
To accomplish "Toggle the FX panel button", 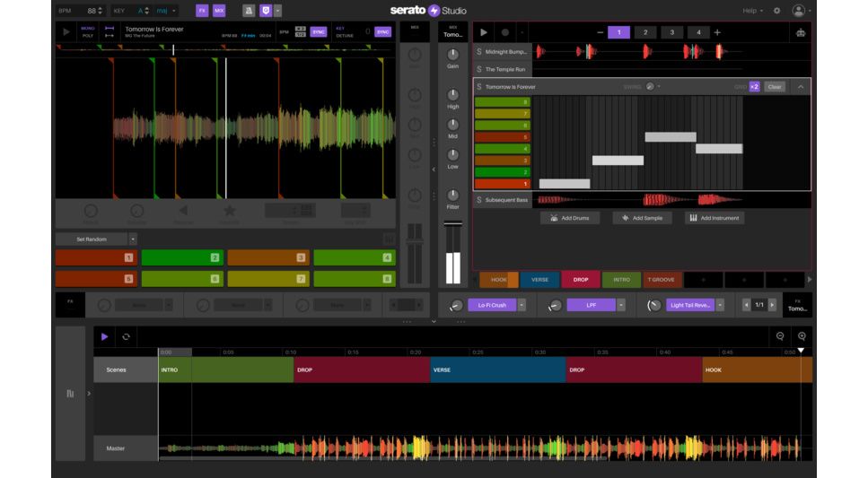I will (x=202, y=11).
